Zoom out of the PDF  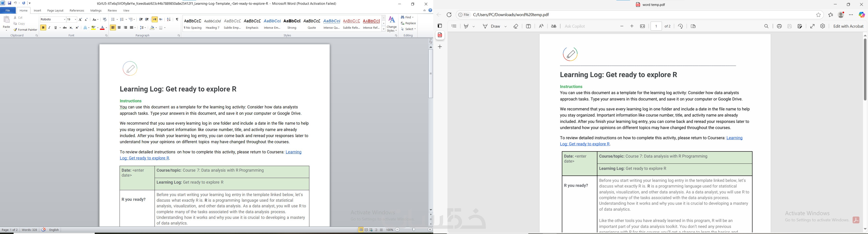pos(622,26)
